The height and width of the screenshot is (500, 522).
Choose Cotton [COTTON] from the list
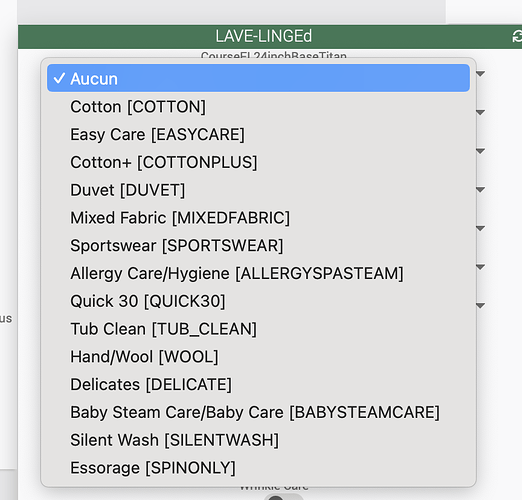(x=258, y=107)
